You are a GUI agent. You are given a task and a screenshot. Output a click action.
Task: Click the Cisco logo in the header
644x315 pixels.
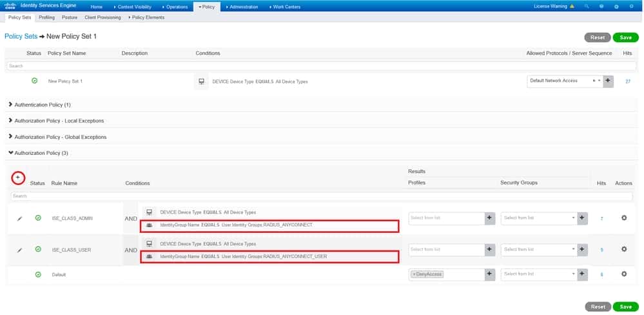pos(10,6)
